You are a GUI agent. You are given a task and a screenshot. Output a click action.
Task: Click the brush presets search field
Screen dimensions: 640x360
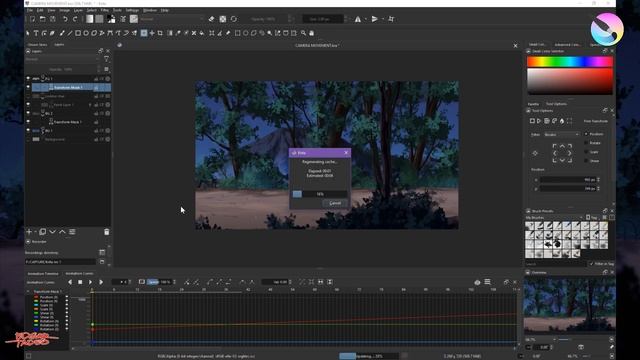(x=556, y=264)
